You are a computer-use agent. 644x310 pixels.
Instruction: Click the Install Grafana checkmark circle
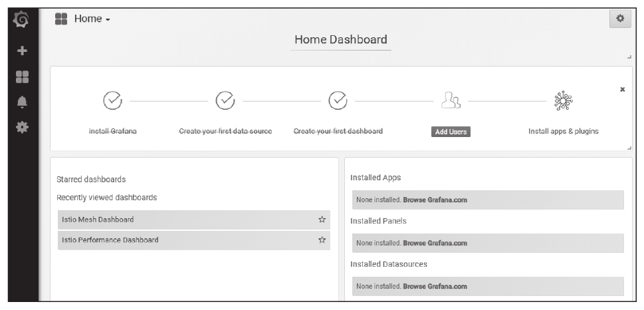113,101
